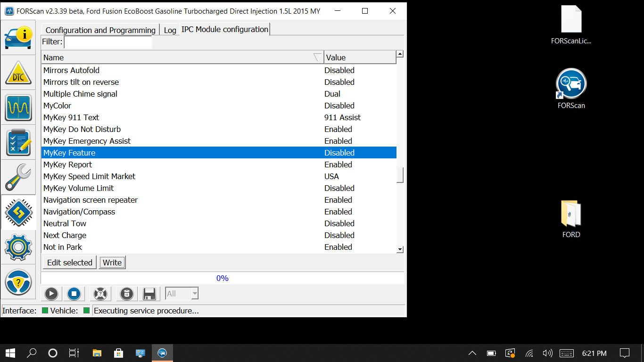Click the trash delete icon
Screen dimensions: 644x362
pos(126,294)
